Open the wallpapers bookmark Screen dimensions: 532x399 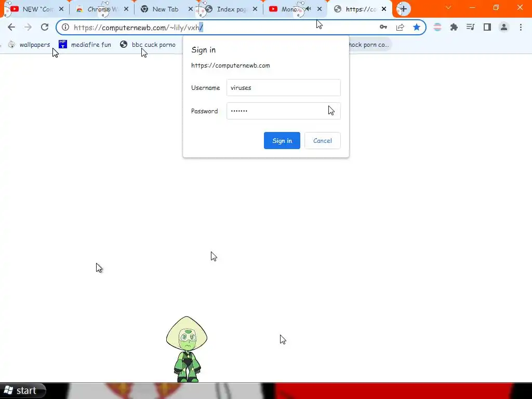[30, 45]
